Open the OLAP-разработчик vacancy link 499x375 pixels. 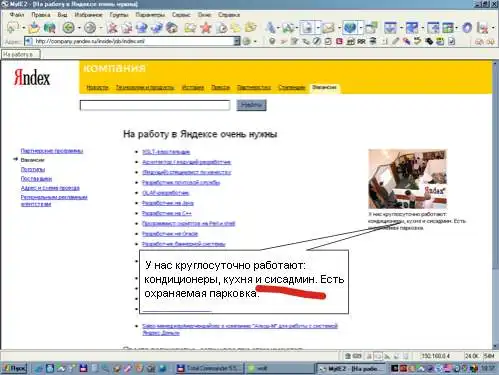pos(165,193)
